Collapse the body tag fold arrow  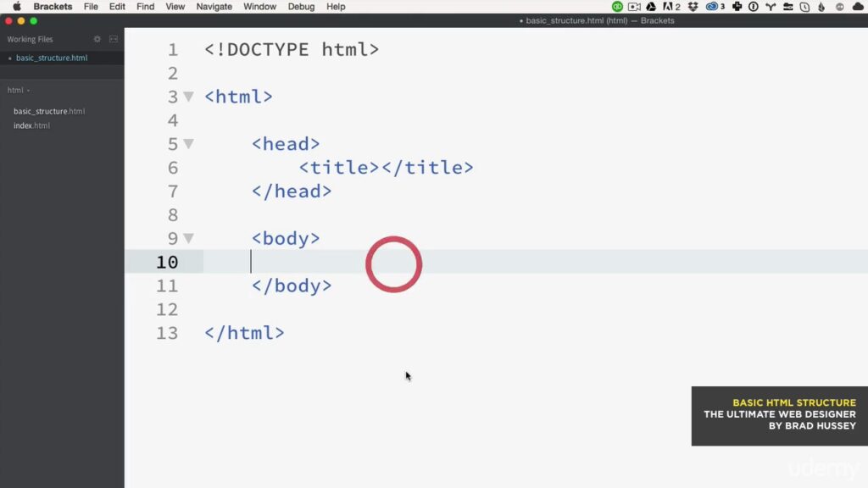[x=189, y=238]
